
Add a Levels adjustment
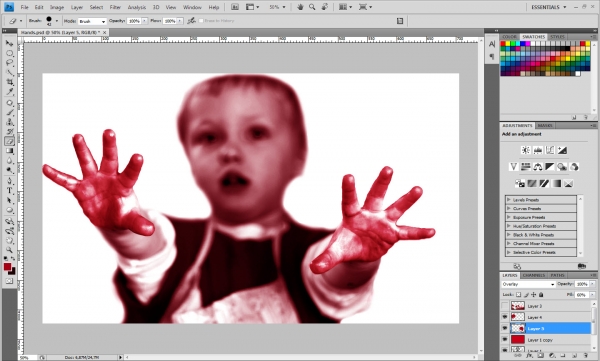click(x=538, y=150)
